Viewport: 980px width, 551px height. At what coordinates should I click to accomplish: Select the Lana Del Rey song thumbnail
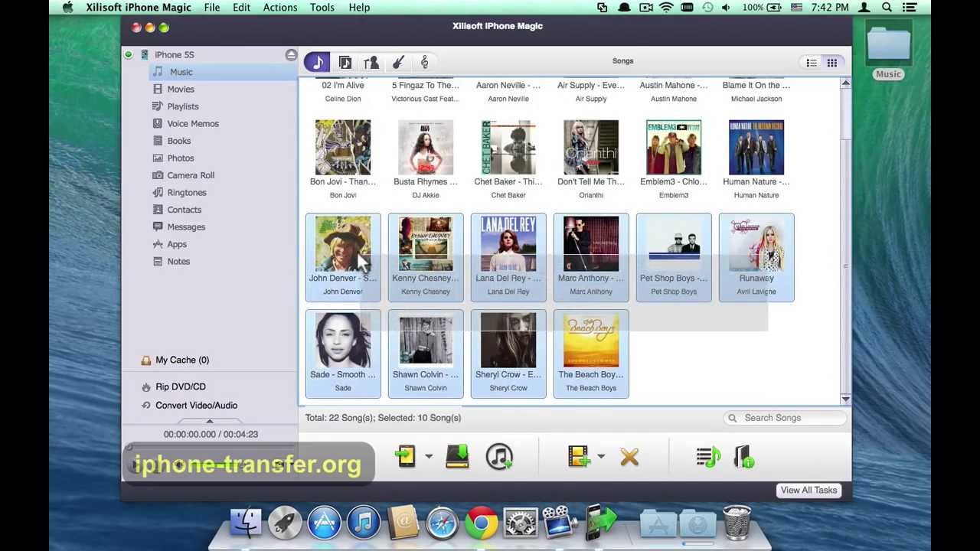(x=508, y=244)
